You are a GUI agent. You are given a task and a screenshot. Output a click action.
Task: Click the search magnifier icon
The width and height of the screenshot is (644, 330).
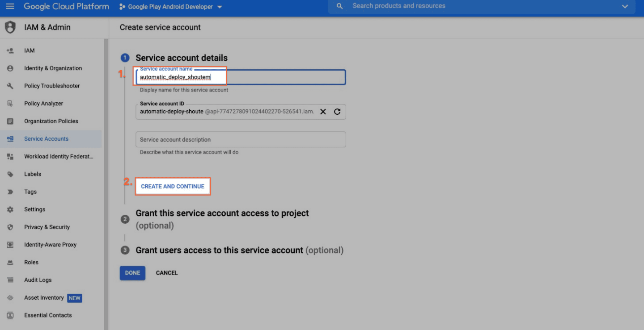click(x=340, y=6)
